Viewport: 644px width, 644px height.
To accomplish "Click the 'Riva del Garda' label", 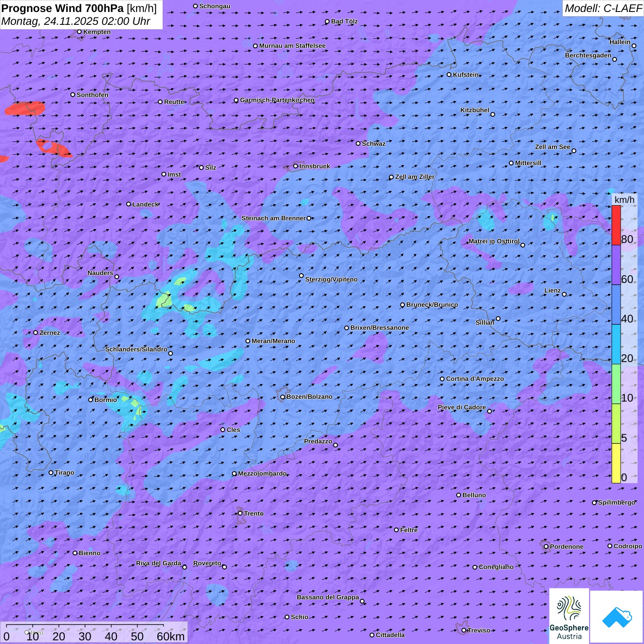I will tap(159, 563).
